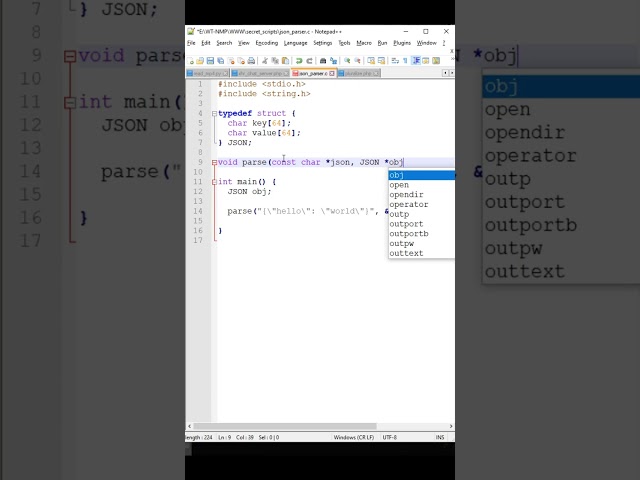
Task: Click the Close All documents icon
Action: [241, 61]
